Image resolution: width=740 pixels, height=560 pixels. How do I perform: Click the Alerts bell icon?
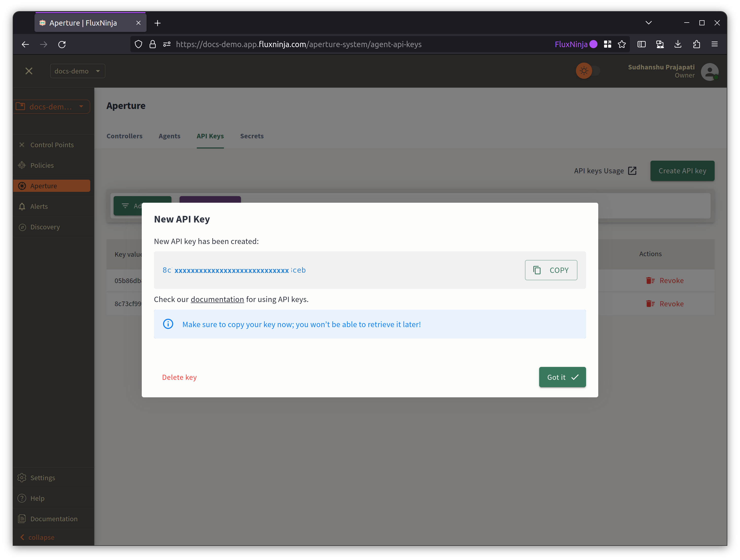click(x=22, y=206)
